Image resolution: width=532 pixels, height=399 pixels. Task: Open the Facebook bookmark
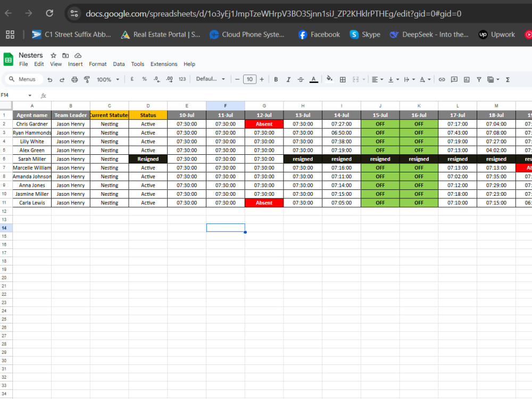point(319,34)
